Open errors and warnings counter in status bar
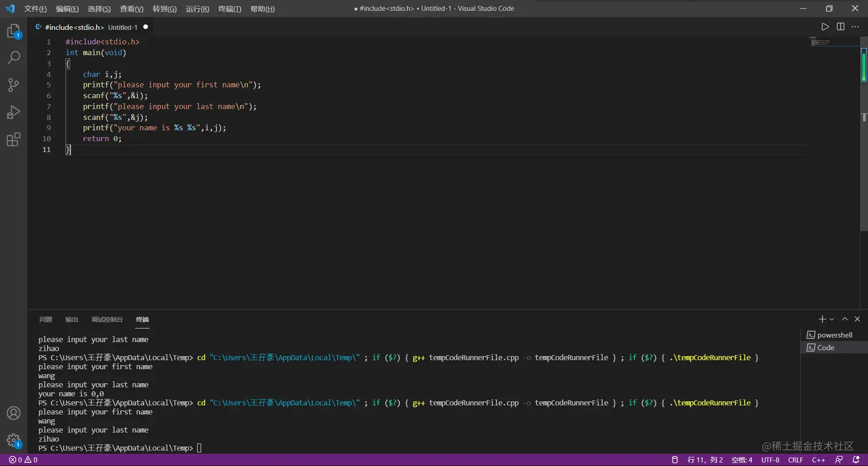The width and height of the screenshot is (868, 466). coord(23,460)
